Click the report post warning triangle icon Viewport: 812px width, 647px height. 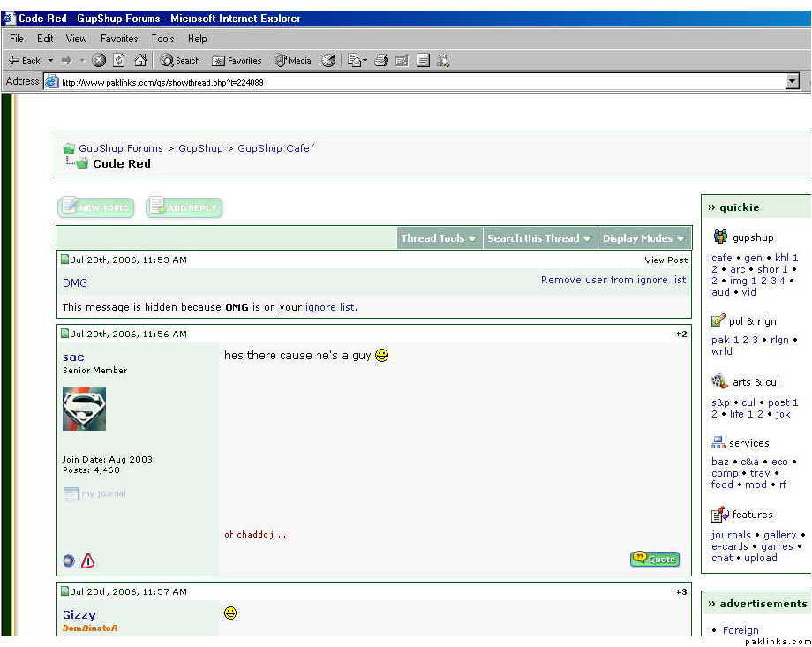(x=87, y=560)
